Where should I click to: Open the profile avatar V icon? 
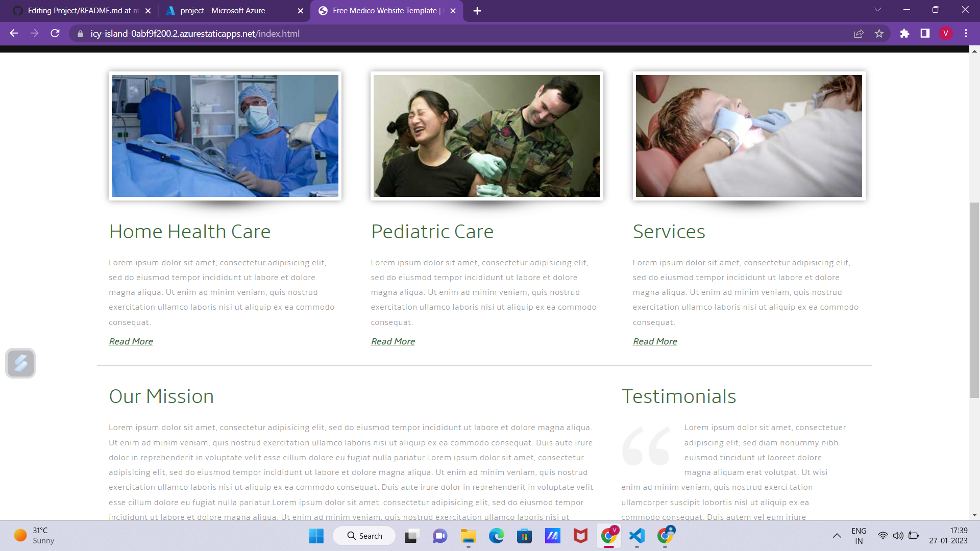coord(945,34)
